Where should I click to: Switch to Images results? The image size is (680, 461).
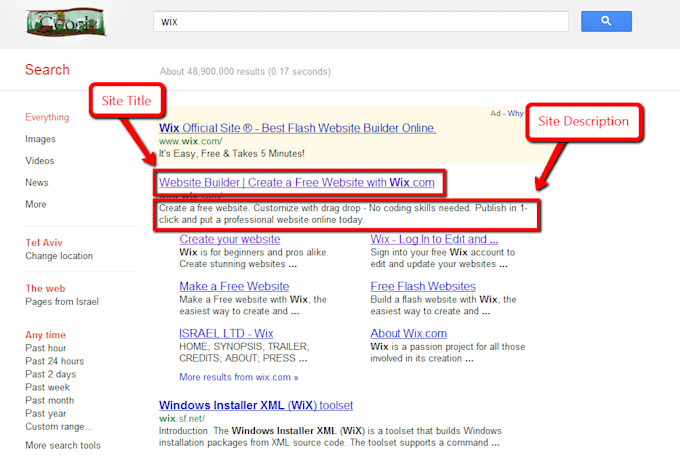pos(40,139)
